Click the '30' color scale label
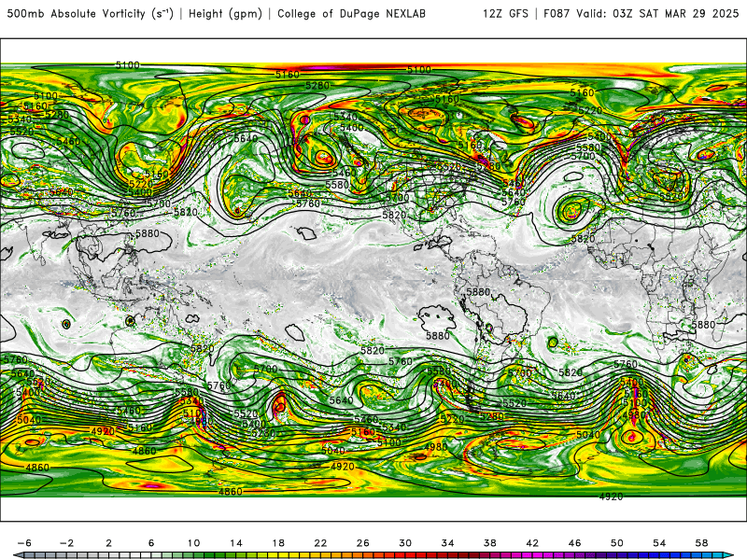747x560 pixels. pyautogui.click(x=405, y=543)
